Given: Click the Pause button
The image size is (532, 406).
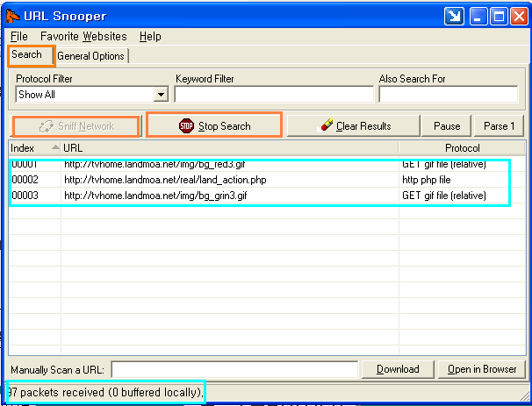Looking at the screenshot, I should [447, 126].
